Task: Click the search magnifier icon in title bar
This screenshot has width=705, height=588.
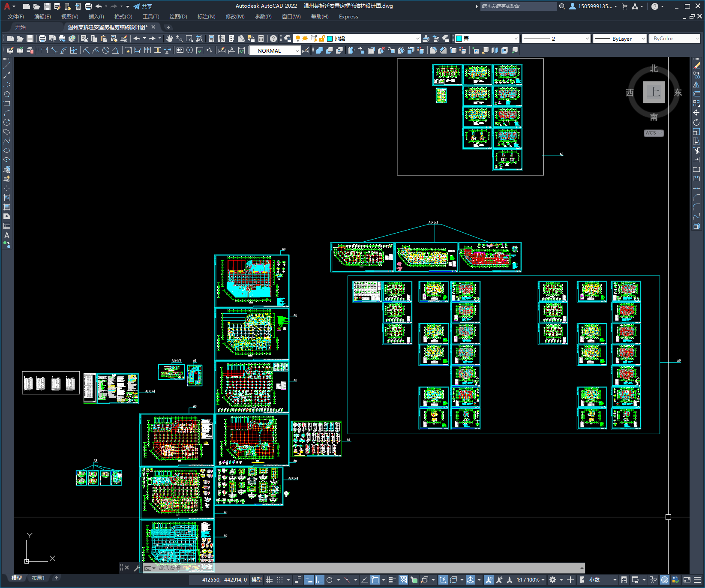Action: tap(562, 6)
